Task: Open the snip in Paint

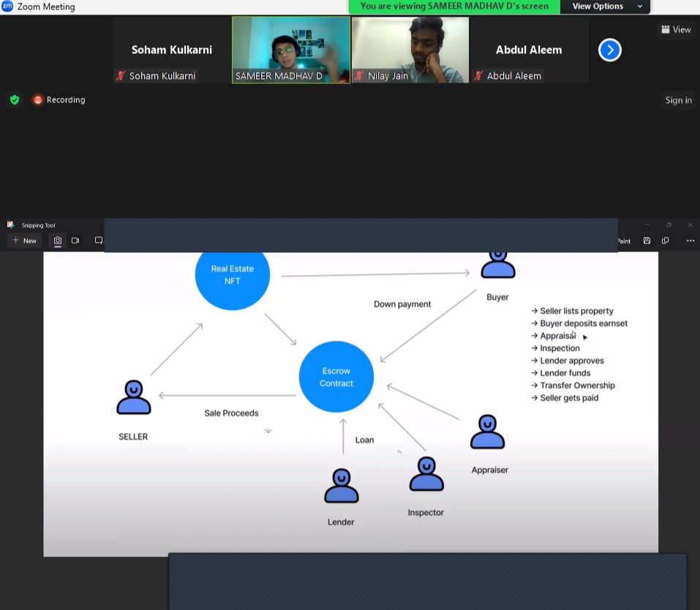Action: [x=624, y=241]
